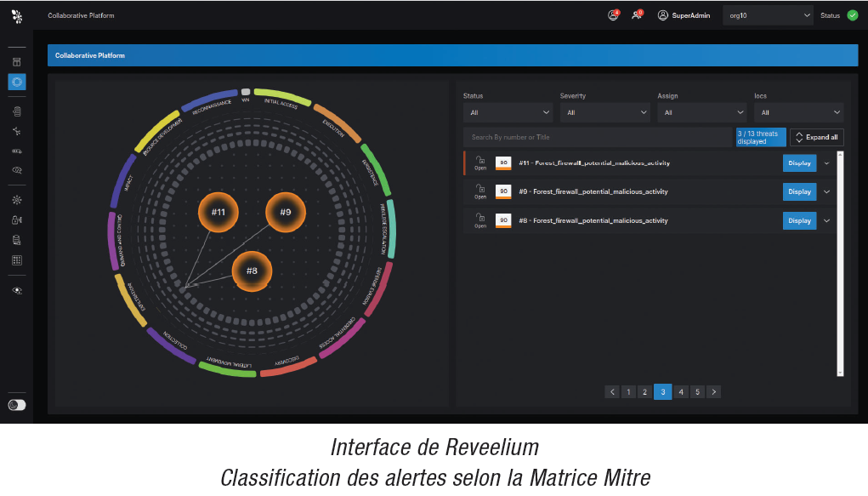Open the branching graph icon in sidebar
Image resolution: width=868 pixels, height=496 pixels.
click(x=17, y=131)
